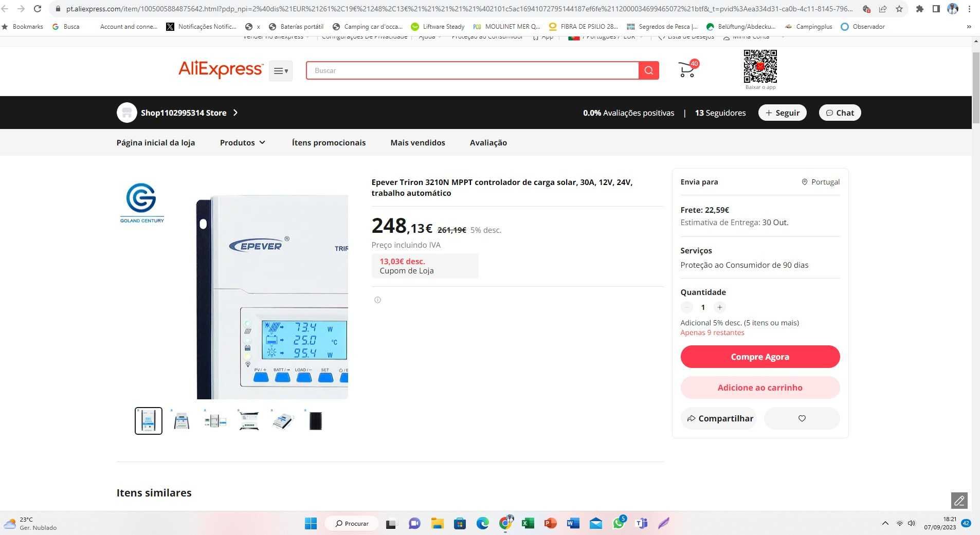The height and width of the screenshot is (535, 980).
Task: Click the floating edit pencil icon
Action: pyautogui.click(x=959, y=500)
